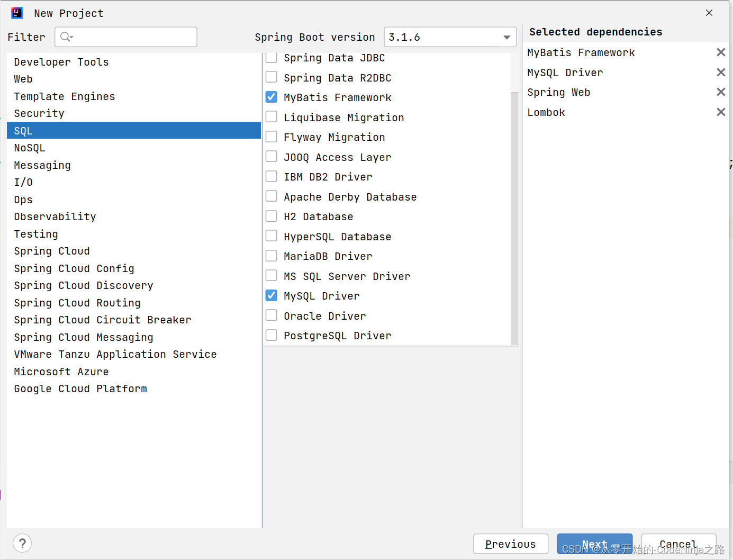733x560 pixels.
Task: Click the Previous button
Action: [511, 544]
